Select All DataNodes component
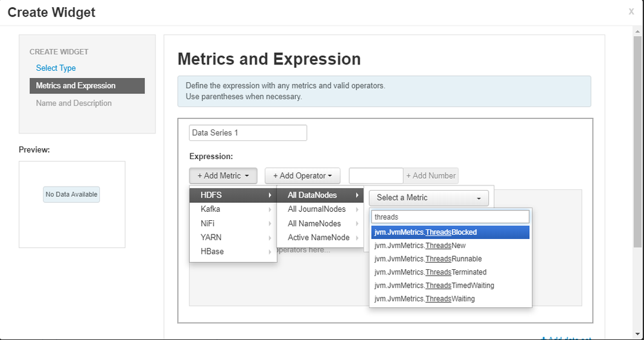Image resolution: width=644 pixels, height=340 pixels. (320, 195)
